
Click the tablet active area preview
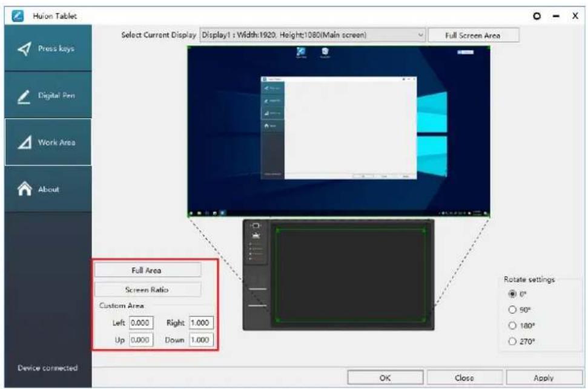[351, 275]
